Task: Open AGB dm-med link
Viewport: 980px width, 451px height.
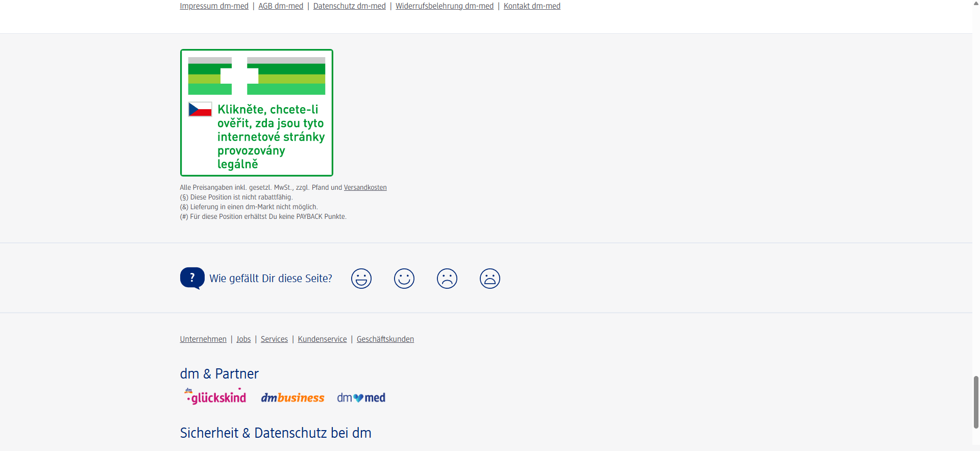Action: 281,6
